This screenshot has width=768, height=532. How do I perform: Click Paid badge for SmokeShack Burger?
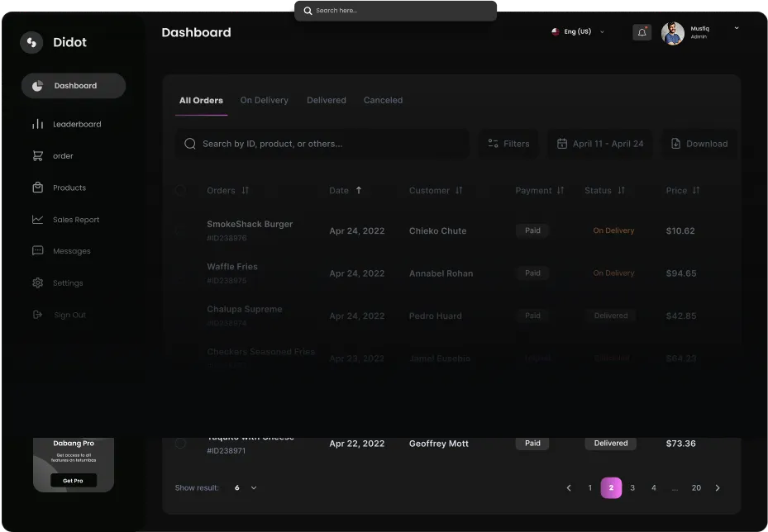click(x=532, y=230)
